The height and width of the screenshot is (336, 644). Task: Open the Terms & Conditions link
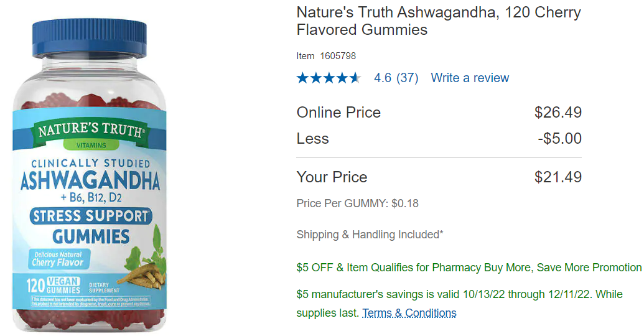pos(409,313)
